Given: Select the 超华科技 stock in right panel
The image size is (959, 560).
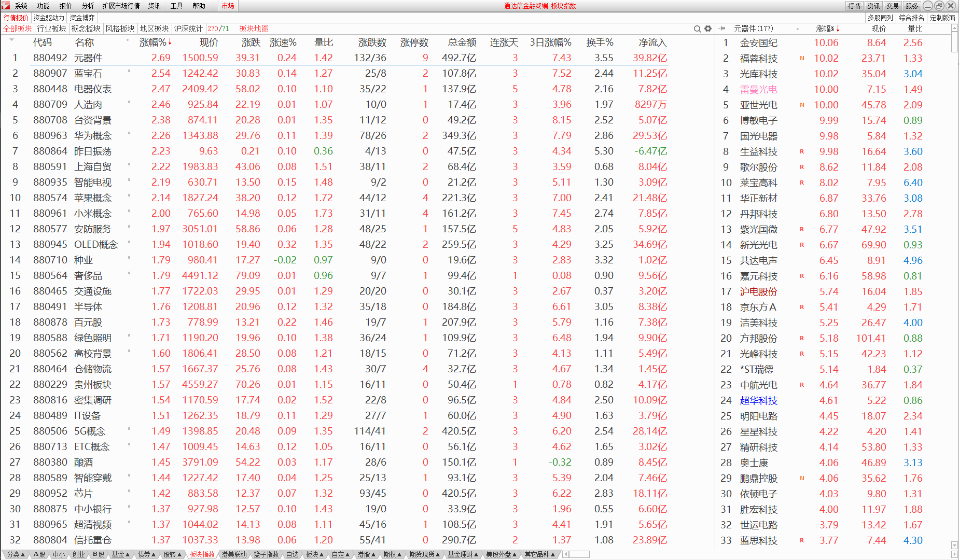Looking at the screenshot, I should tap(758, 401).
